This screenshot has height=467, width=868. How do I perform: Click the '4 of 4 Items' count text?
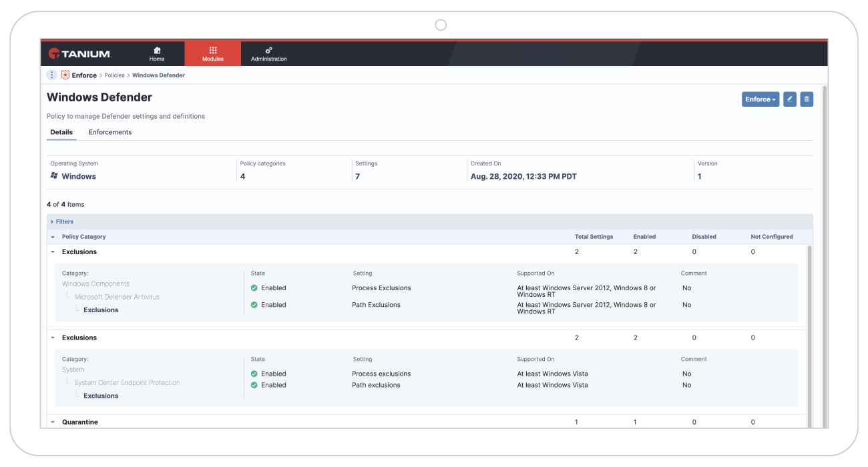pos(65,204)
